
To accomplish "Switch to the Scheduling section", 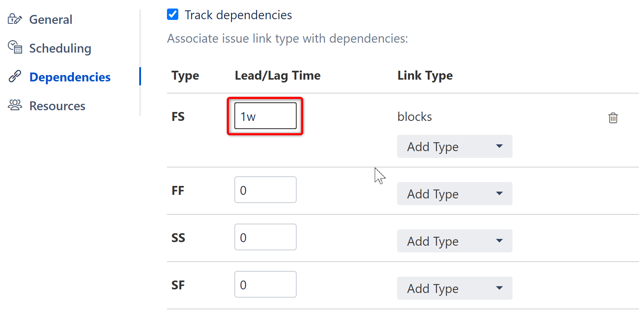I will tap(60, 48).
